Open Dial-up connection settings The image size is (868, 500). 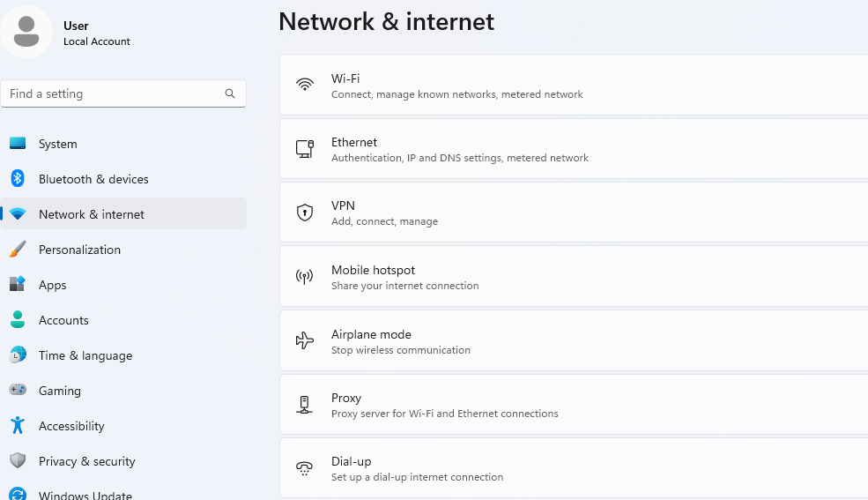pos(573,468)
